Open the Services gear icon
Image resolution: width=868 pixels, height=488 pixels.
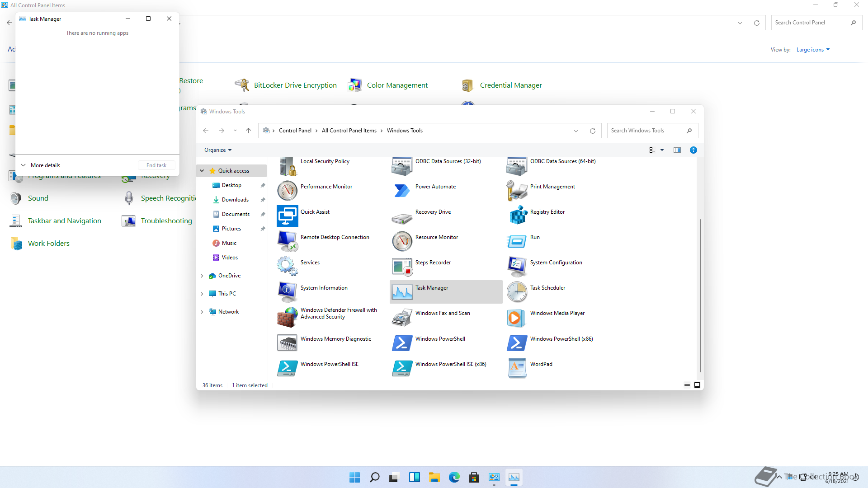(x=288, y=267)
